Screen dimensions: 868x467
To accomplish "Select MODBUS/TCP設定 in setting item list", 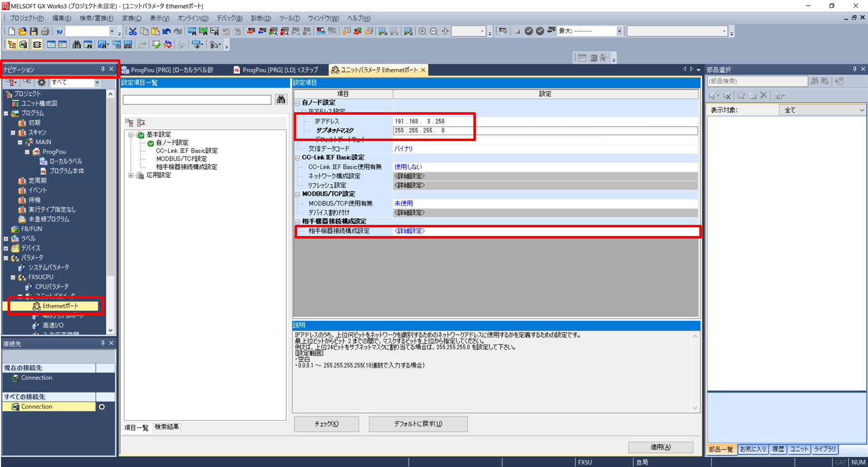I will (x=181, y=159).
